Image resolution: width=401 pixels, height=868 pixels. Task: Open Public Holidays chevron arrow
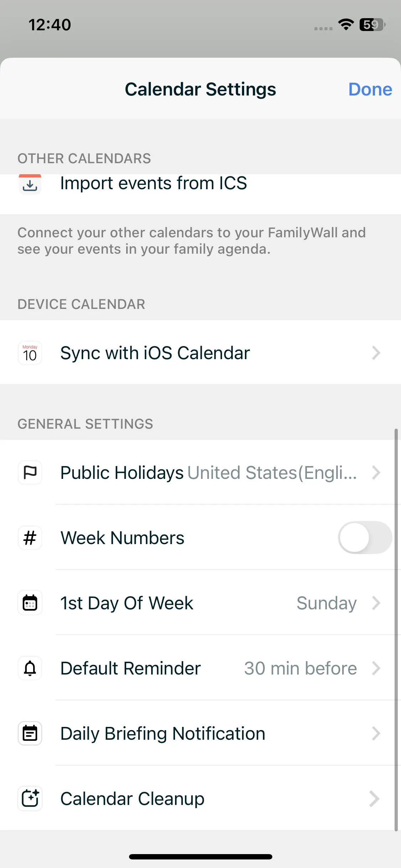(376, 473)
